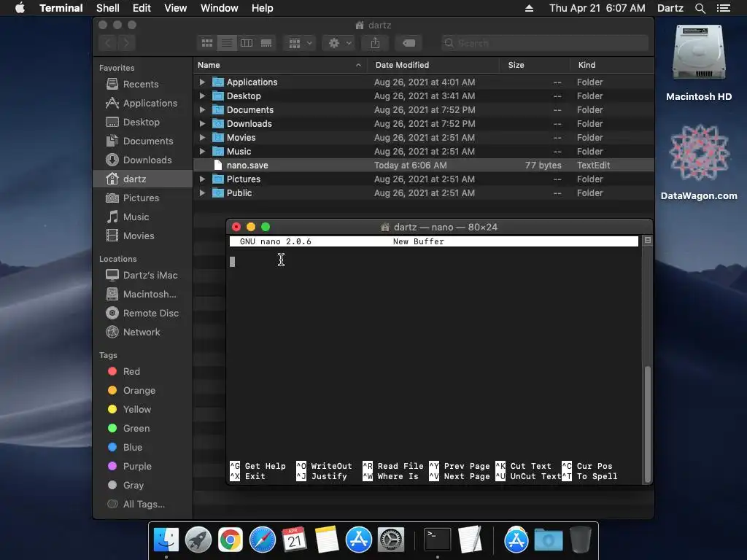
Task: Open Spotlight search in the menu bar
Action: pyautogui.click(x=700, y=8)
